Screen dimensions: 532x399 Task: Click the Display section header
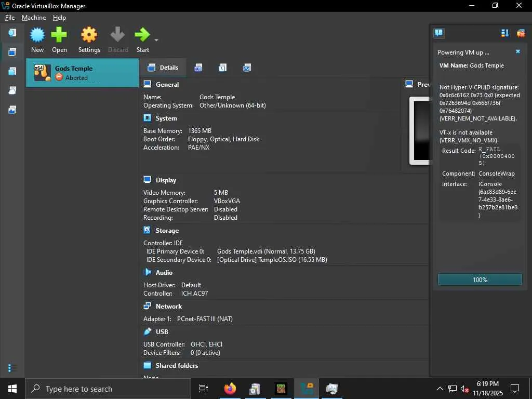(x=166, y=180)
